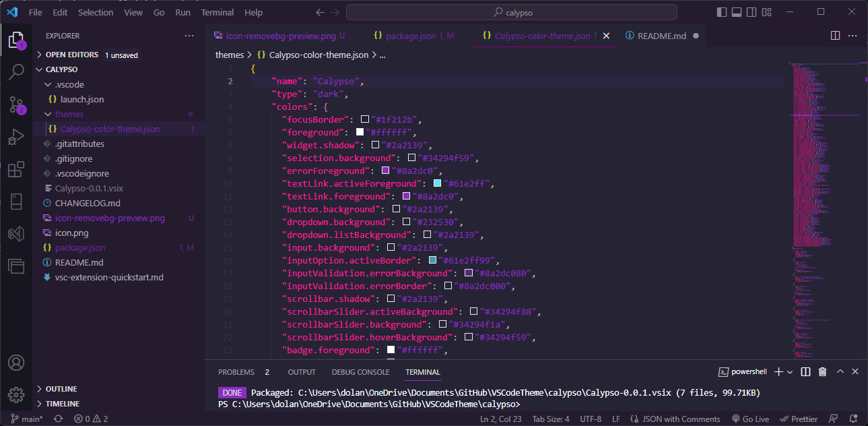The width and height of the screenshot is (868, 426).
Task: Click main* branch in status bar
Action: click(26, 419)
